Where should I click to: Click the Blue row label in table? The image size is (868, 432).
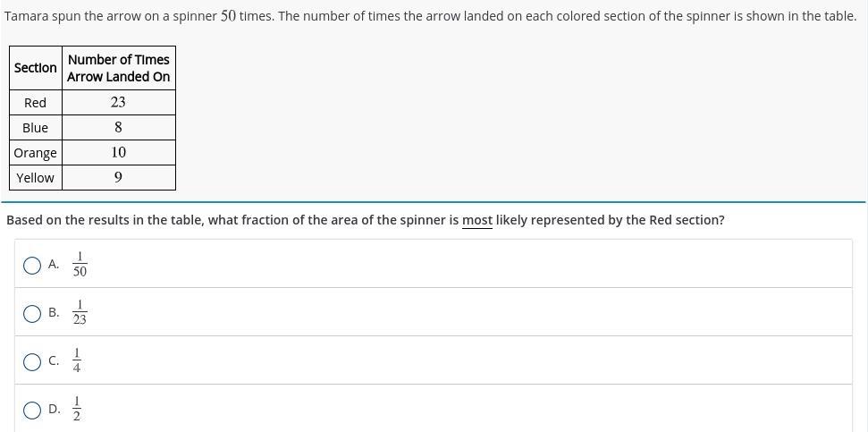tap(36, 128)
